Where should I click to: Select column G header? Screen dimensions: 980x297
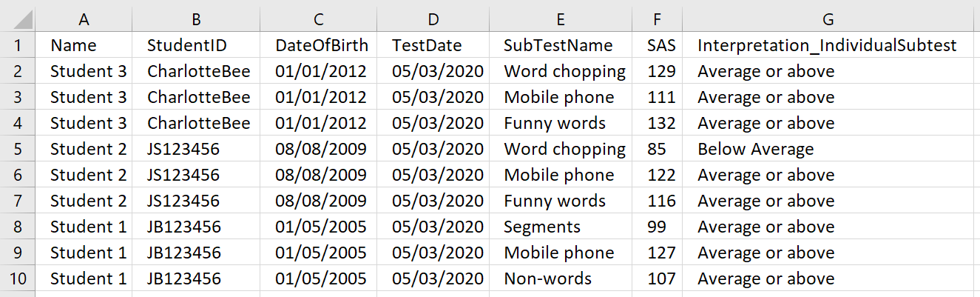pos(831,19)
